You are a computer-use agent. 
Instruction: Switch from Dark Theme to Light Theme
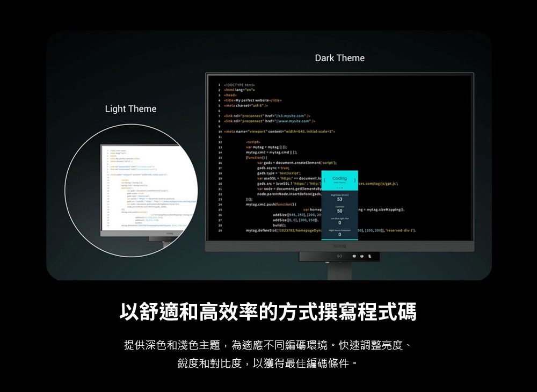pyautogui.click(x=130, y=108)
